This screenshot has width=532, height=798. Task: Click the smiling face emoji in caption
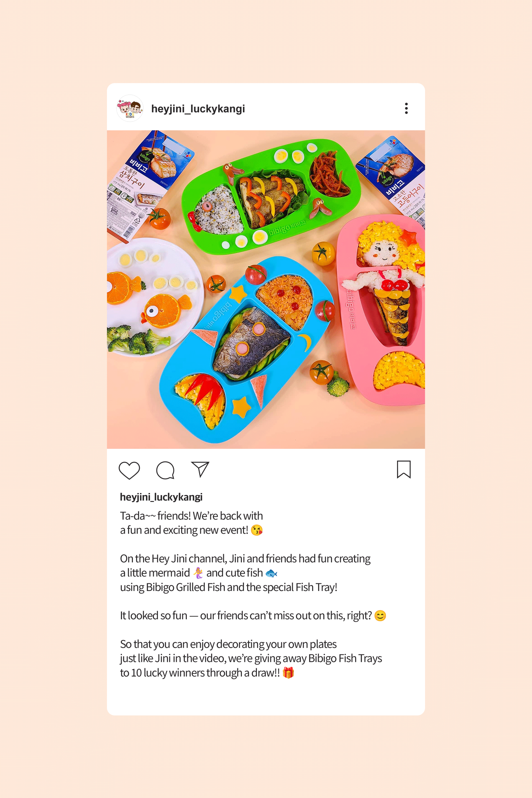point(380,615)
